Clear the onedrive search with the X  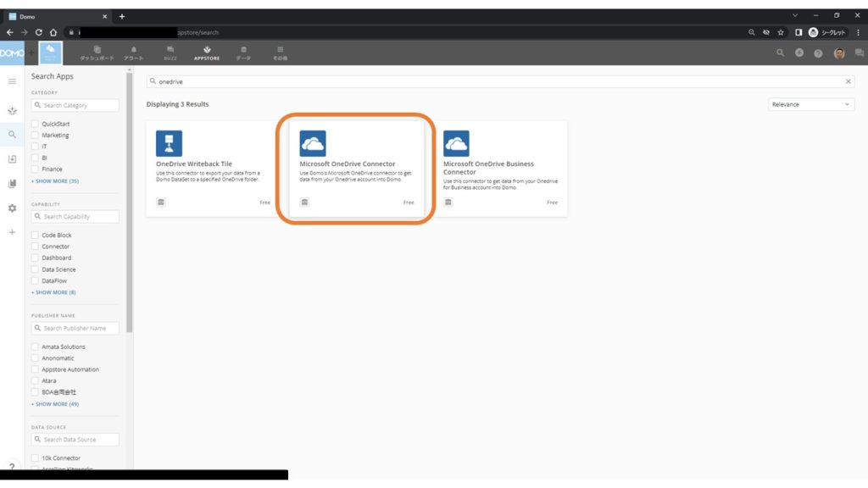pyautogui.click(x=848, y=81)
